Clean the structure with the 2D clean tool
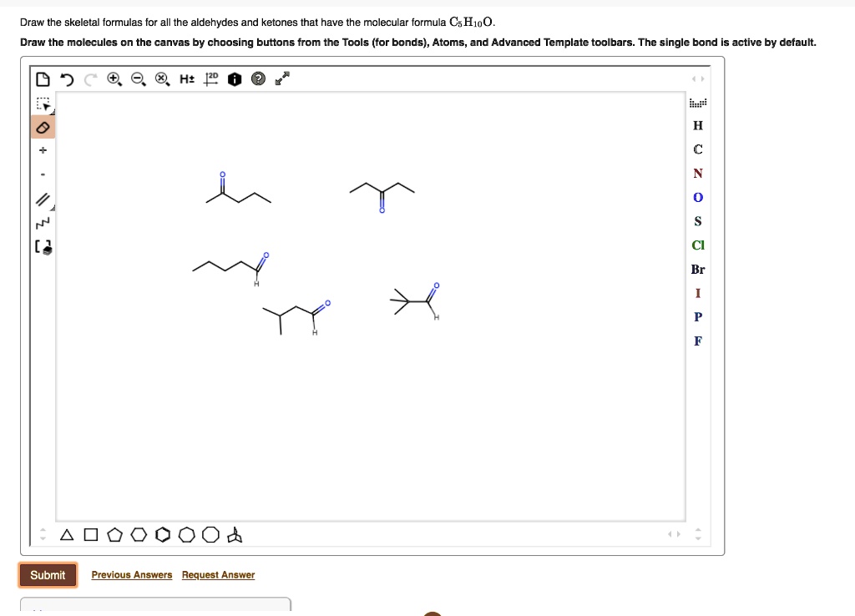Screen dimensions: 855x616 [x=209, y=78]
